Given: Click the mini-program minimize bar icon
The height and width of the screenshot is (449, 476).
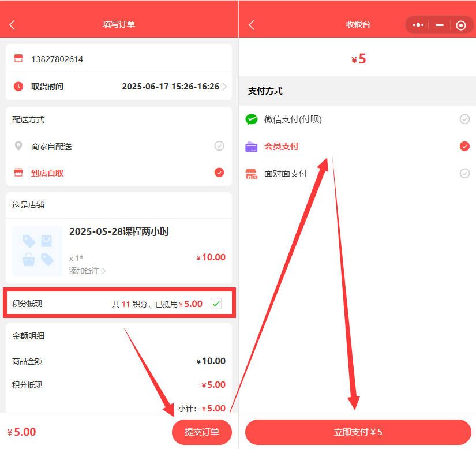Looking at the screenshot, I should 440,25.
